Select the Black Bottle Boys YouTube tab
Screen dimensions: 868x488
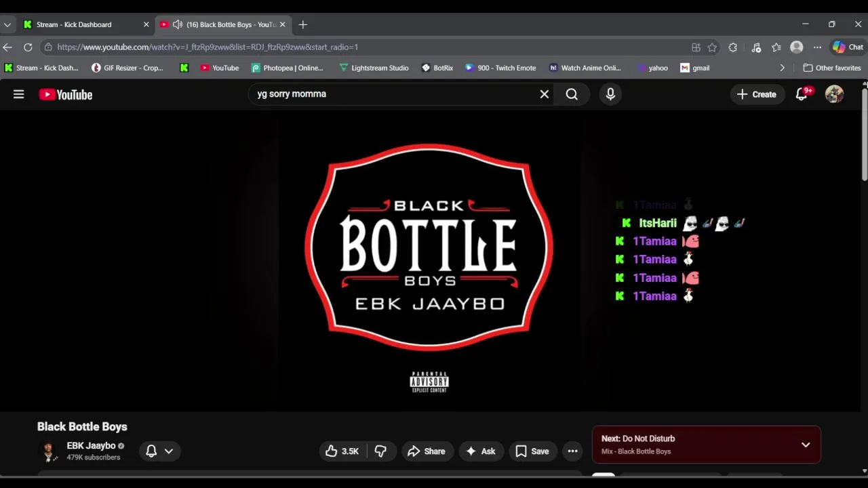(x=224, y=24)
